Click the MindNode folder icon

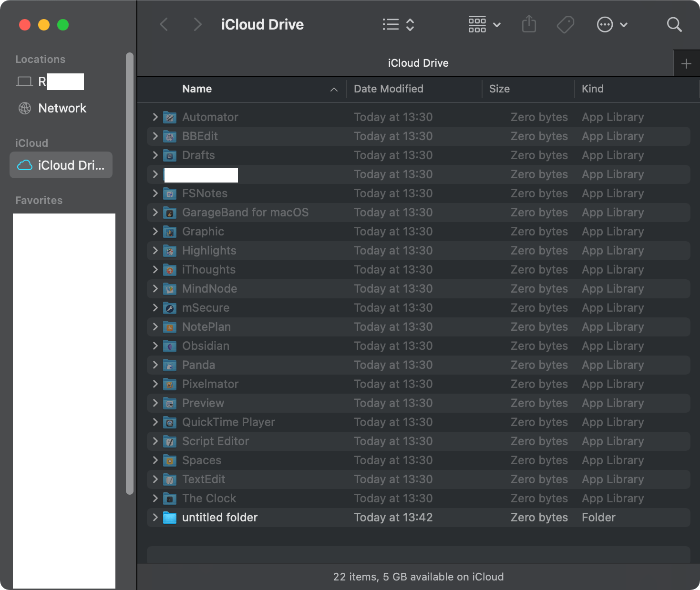pos(170,289)
